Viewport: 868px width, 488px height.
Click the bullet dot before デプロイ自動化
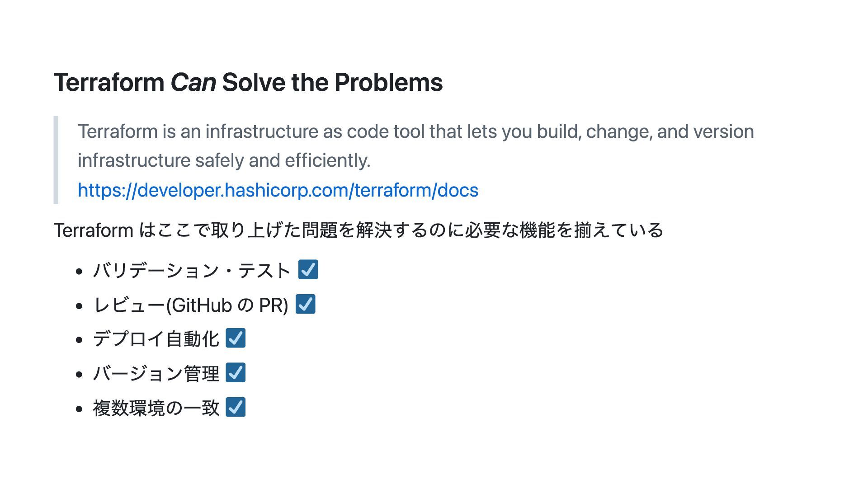coord(80,340)
